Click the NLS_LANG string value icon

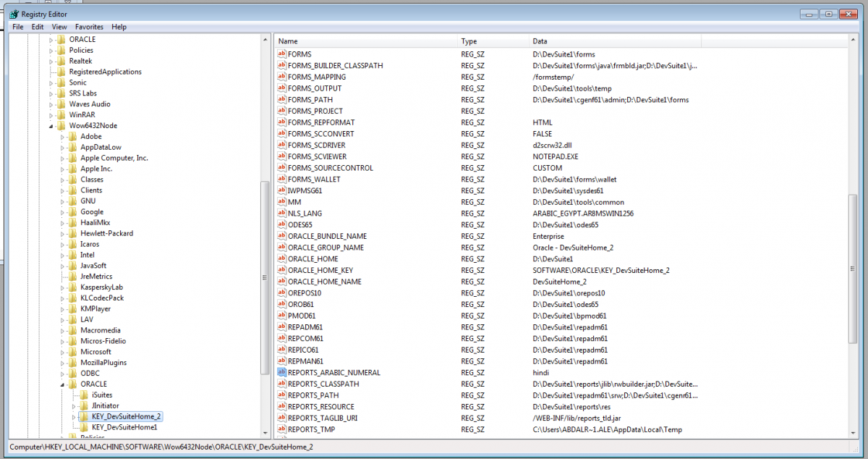tap(282, 214)
